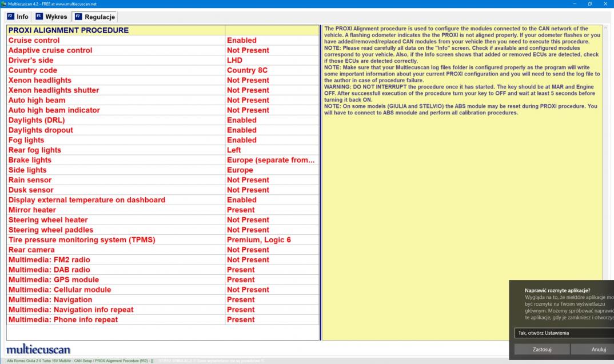614x364 pixels.
Task: Select the Multimedia: Phone info repeat row
Action: (163, 320)
